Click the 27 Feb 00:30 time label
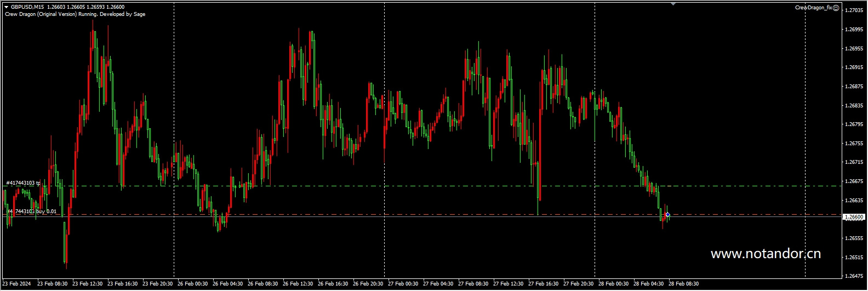This screenshot has height=291, width=868. coord(403,284)
